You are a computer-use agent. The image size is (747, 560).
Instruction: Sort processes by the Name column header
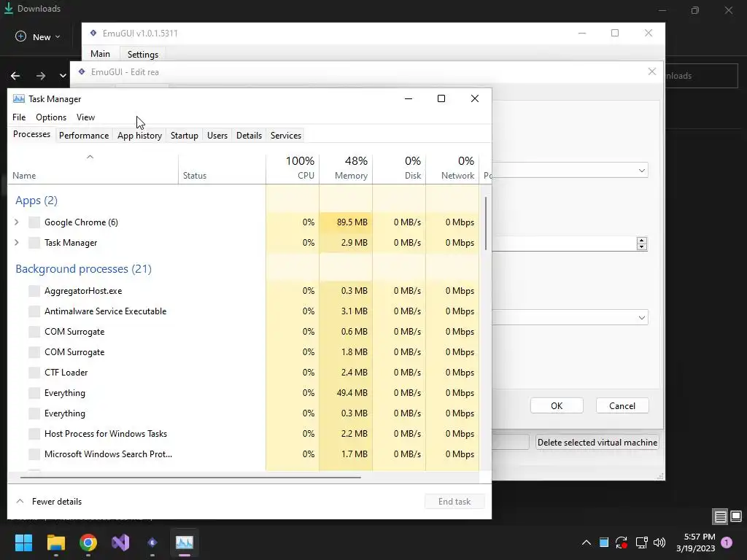coord(93,168)
